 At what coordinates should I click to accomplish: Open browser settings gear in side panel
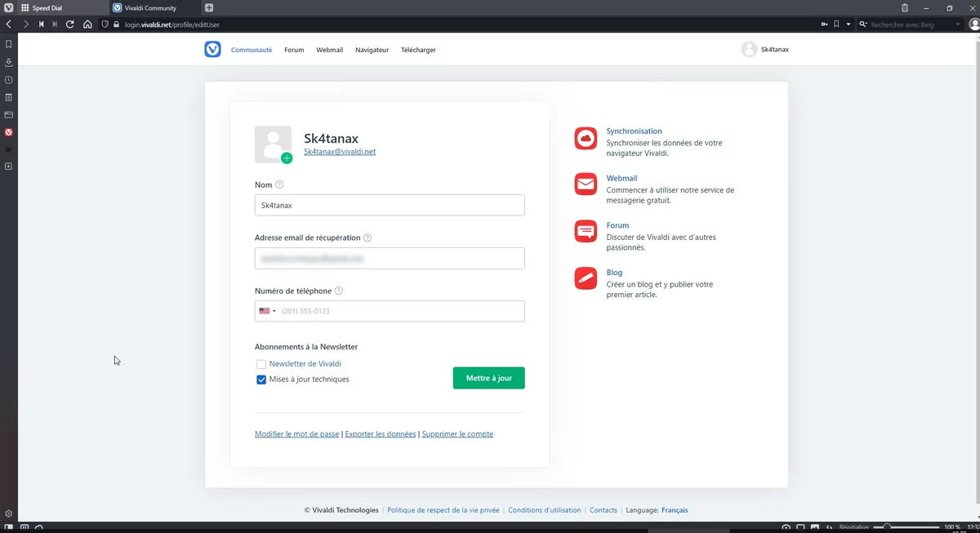coord(8,513)
